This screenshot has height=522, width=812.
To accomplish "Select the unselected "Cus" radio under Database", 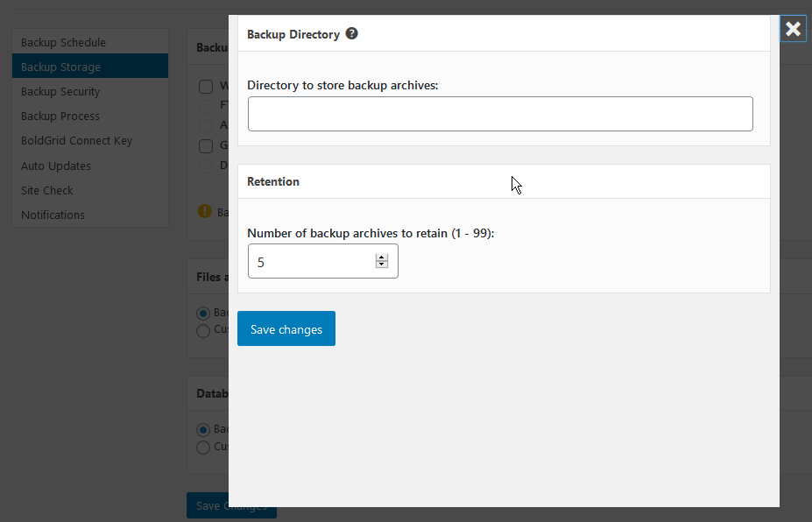I will tap(203, 448).
